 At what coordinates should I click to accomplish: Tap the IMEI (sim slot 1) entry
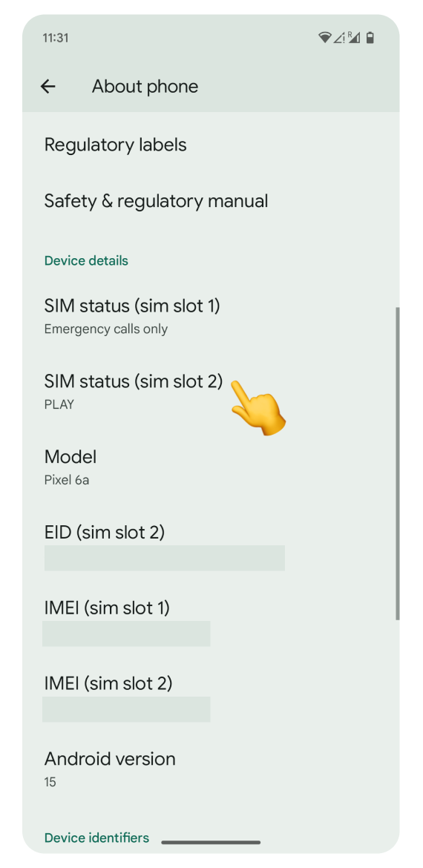click(211, 622)
